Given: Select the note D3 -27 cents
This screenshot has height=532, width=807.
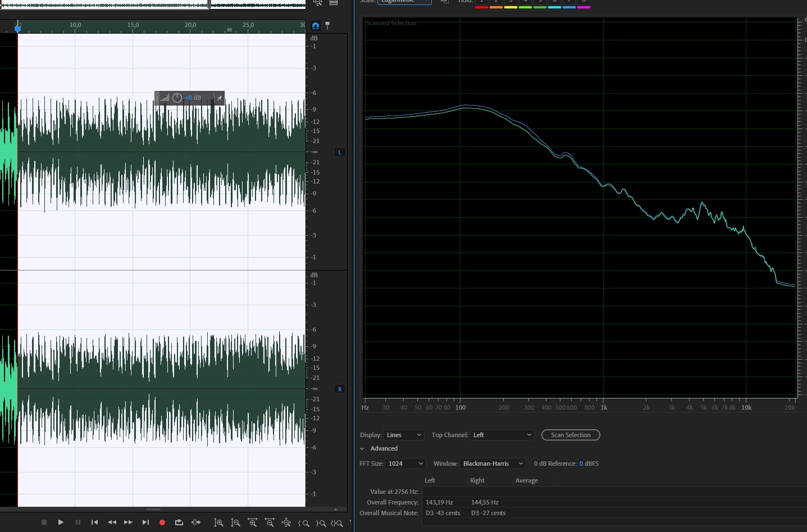Looking at the screenshot, I should (488, 513).
